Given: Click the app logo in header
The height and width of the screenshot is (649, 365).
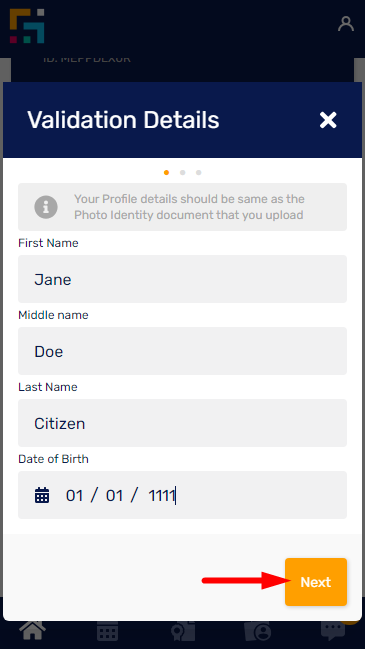Looking at the screenshot, I should pyautogui.click(x=27, y=26).
